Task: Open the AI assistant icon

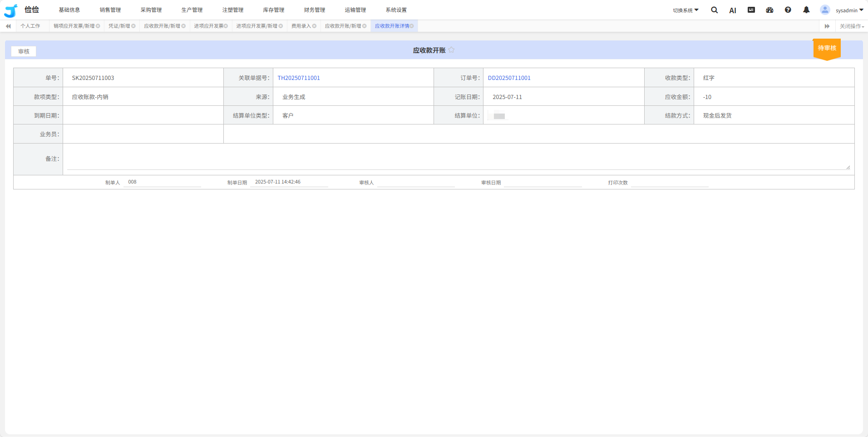Action: click(732, 10)
